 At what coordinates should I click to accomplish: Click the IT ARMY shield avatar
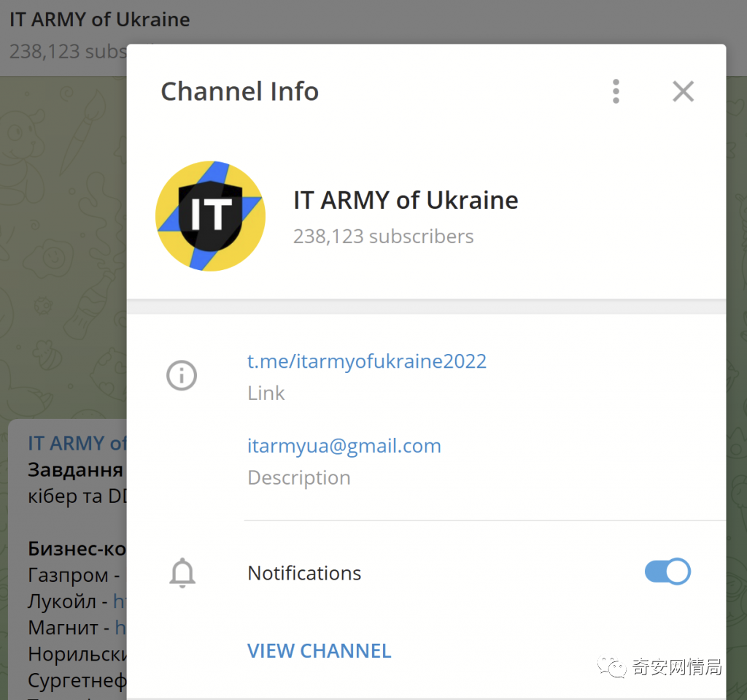click(210, 216)
